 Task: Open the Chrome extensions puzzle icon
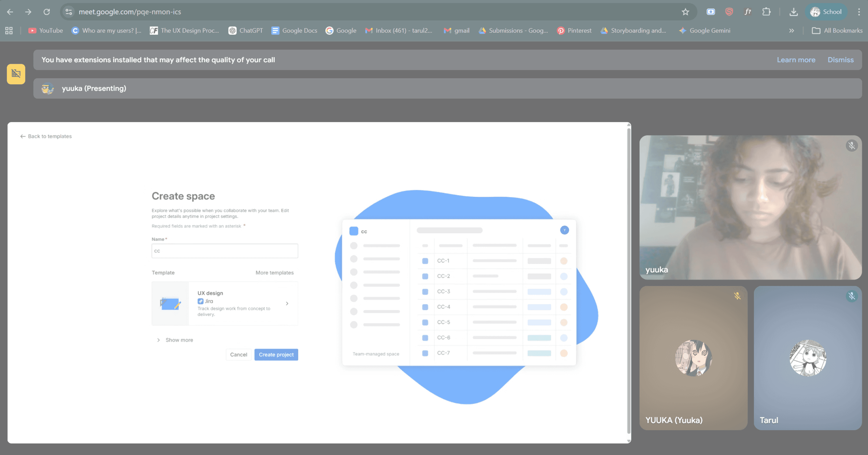(x=766, y=12)
